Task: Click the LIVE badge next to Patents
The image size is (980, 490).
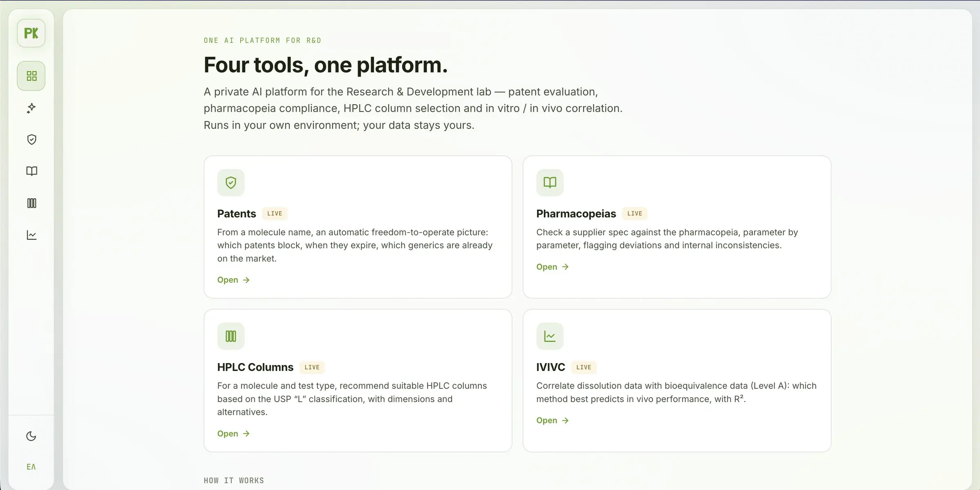Action: (274, 214)
